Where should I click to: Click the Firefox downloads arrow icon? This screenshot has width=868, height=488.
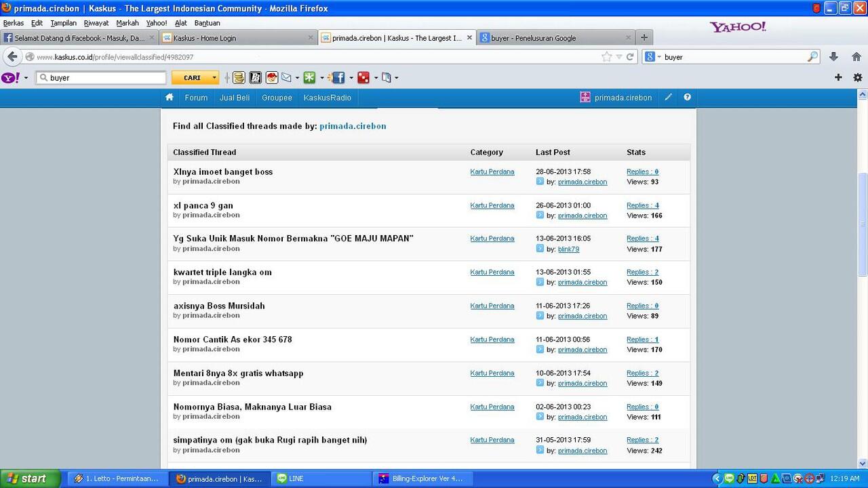833,57
